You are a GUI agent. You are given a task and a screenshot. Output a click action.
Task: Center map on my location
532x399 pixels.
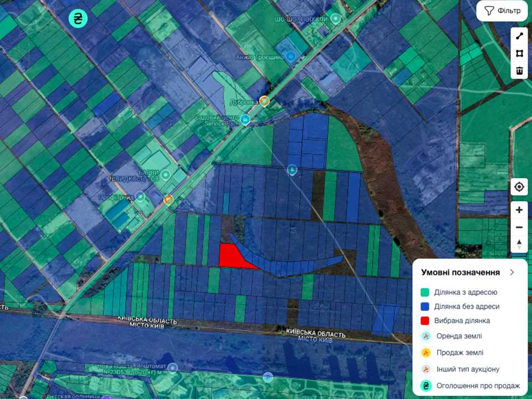coord(519,187)
